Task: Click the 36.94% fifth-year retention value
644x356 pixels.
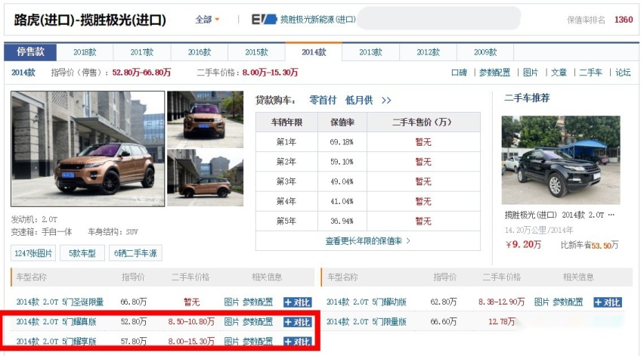Action: coord(342,221)
